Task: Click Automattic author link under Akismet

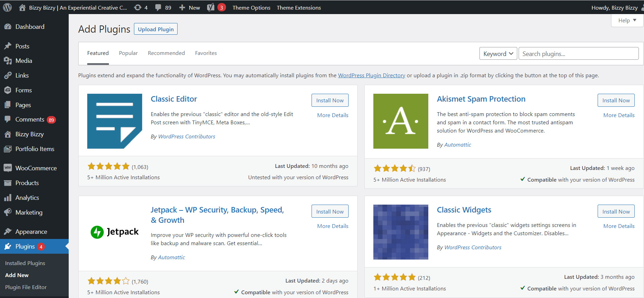Action: 457,145
